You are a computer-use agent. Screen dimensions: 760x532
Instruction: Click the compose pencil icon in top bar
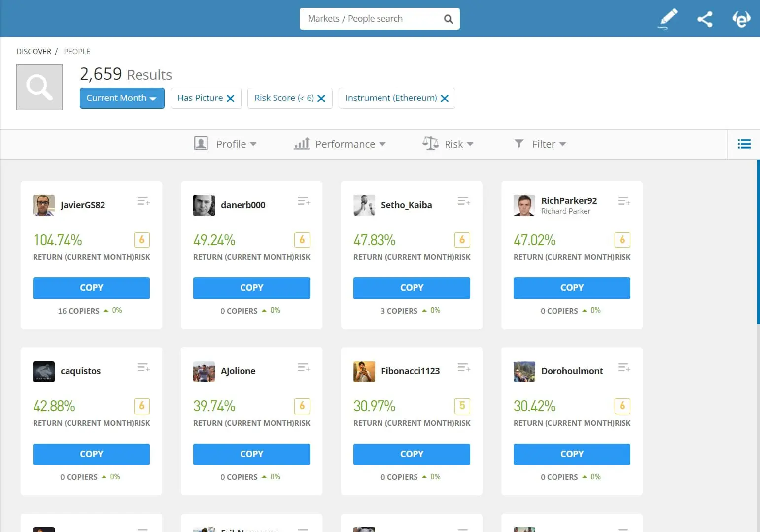click(668, 18)
